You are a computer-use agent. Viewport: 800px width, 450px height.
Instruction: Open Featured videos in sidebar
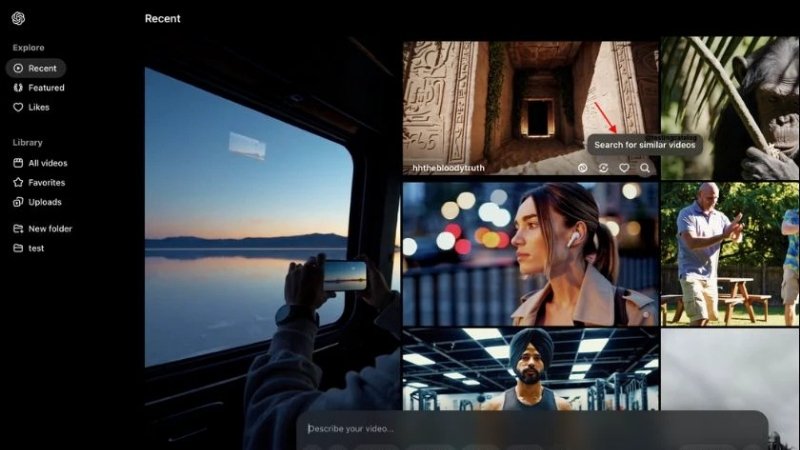[x=45, y=88]
